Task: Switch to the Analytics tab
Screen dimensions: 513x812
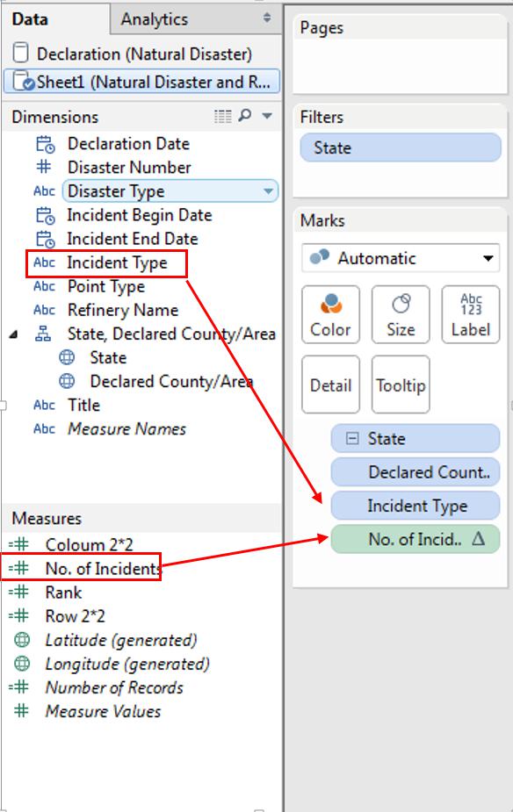Action: tap(155, 19)
